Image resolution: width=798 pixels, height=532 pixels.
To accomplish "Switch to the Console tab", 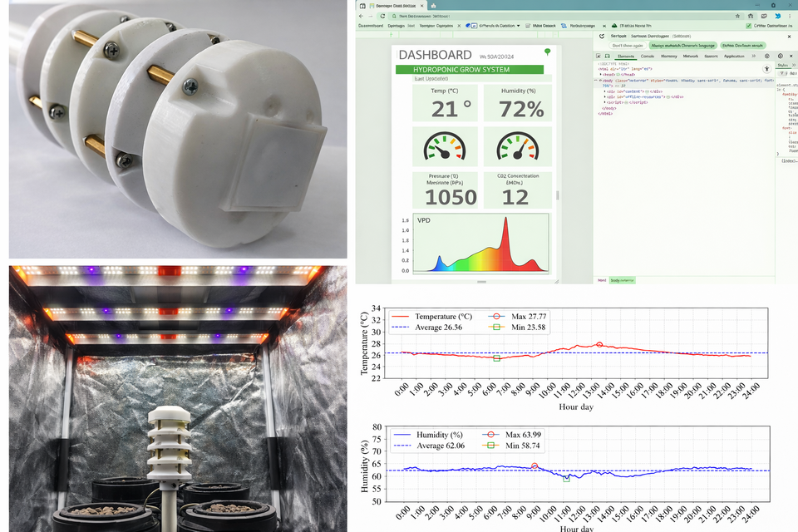I will point(648,56).
